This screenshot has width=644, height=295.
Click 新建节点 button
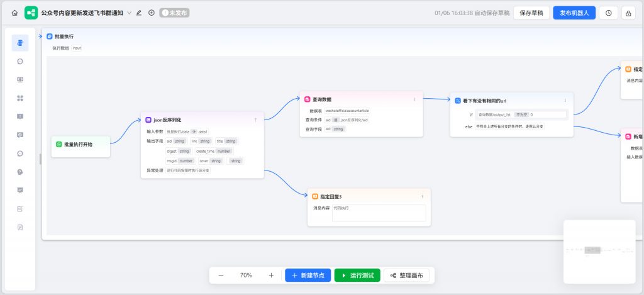click(x=308, y=276)
